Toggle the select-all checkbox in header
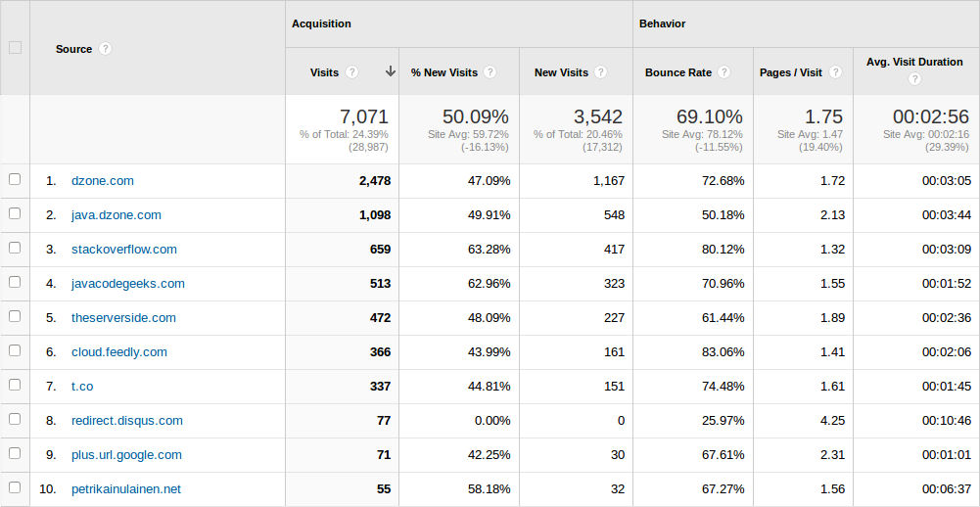The image size is (980, 507). (x=15, y=48)
